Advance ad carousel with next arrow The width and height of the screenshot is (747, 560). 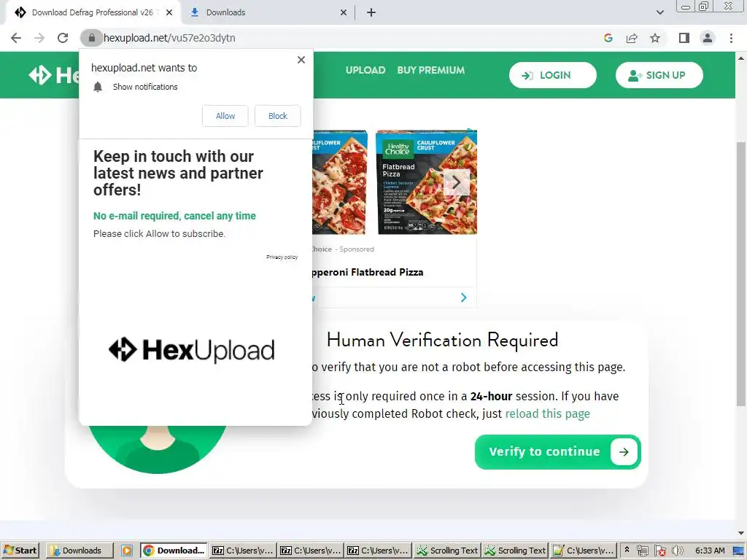[x=456, y=182]
